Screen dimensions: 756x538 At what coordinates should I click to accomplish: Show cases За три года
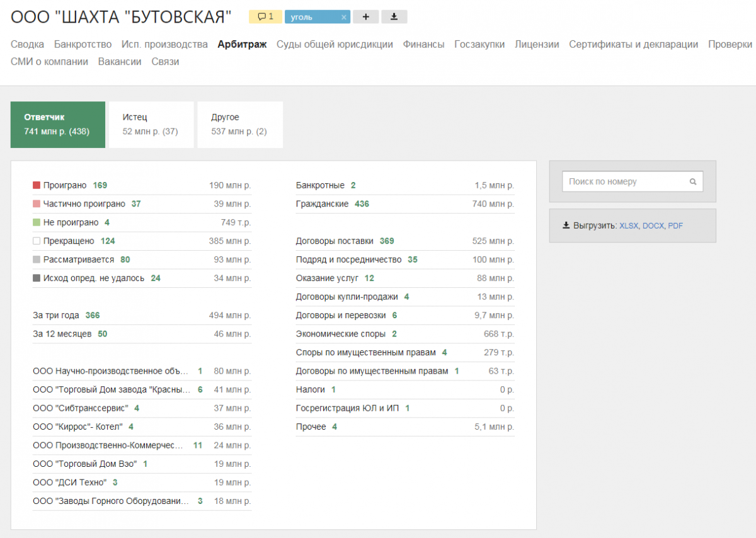(x=142, y=315)
